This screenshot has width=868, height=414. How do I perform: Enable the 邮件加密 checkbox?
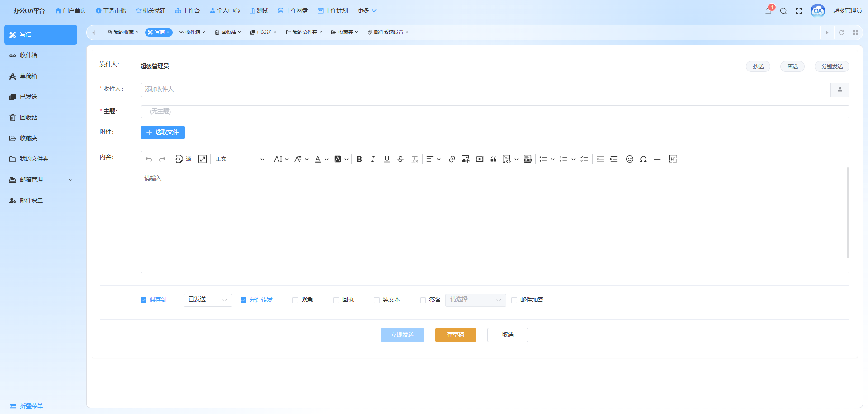pyautogui.click(x=514, y=300)
